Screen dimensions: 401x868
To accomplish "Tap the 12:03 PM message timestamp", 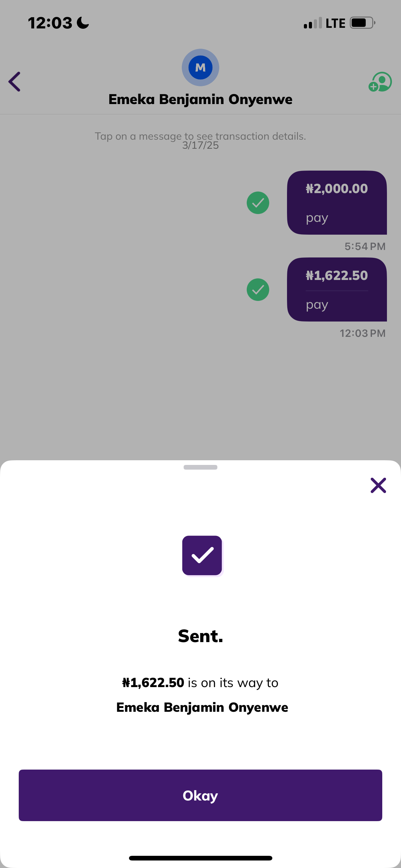I will [x=362, y=333].
